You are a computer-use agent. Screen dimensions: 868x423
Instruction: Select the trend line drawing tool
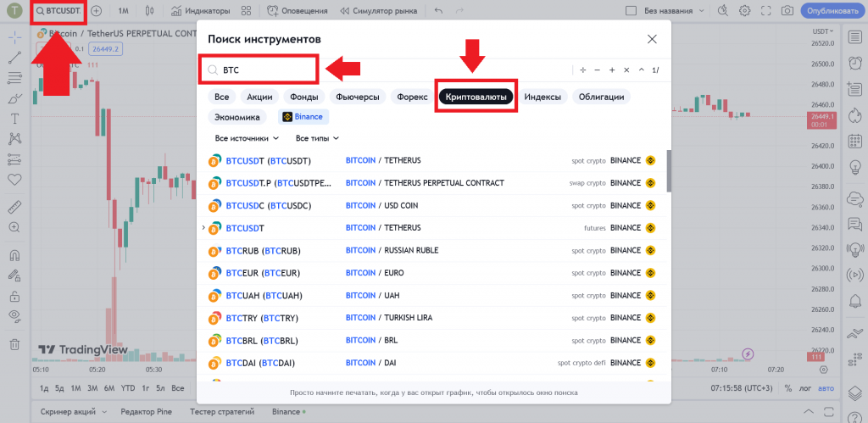click(14, 58)
